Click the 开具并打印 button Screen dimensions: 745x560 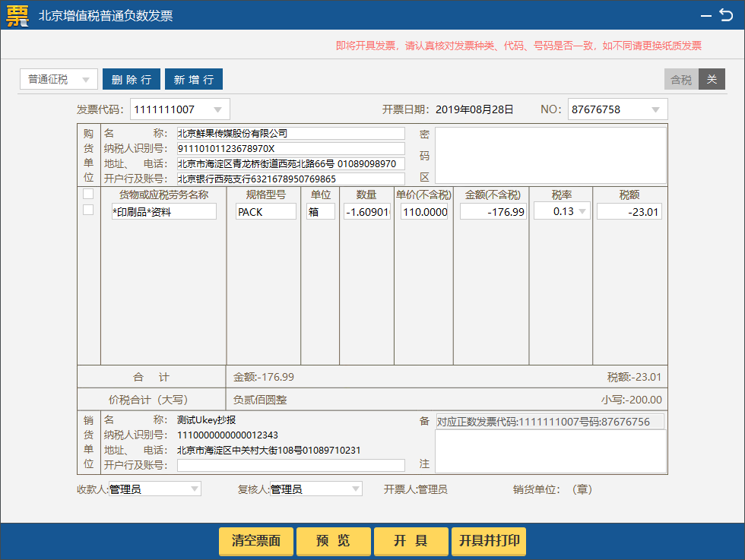pyautogui.click(x=489, y=540)
